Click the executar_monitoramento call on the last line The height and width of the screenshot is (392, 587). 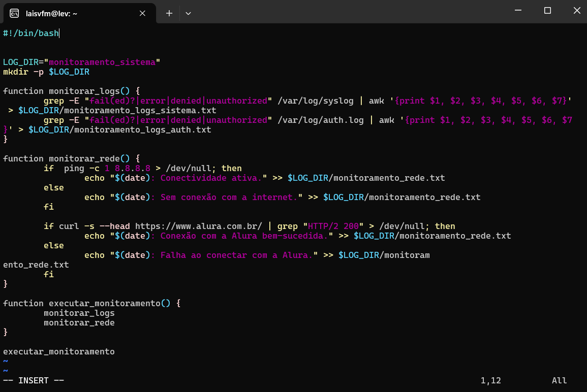tap(58, 352)
